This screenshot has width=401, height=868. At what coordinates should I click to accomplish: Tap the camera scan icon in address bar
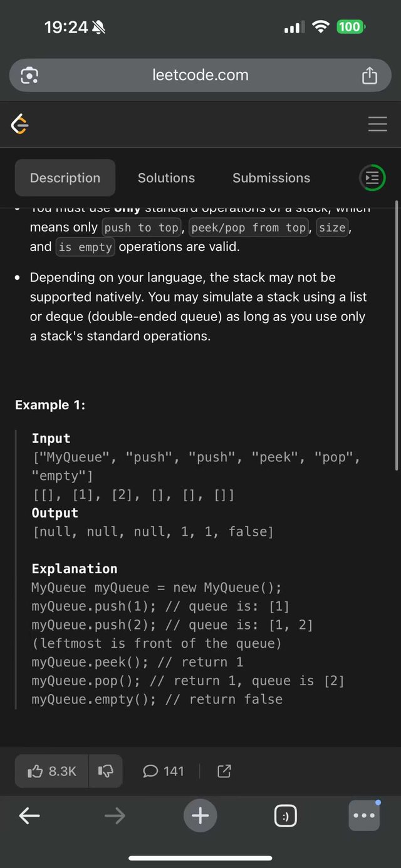(x=29, y=76)
